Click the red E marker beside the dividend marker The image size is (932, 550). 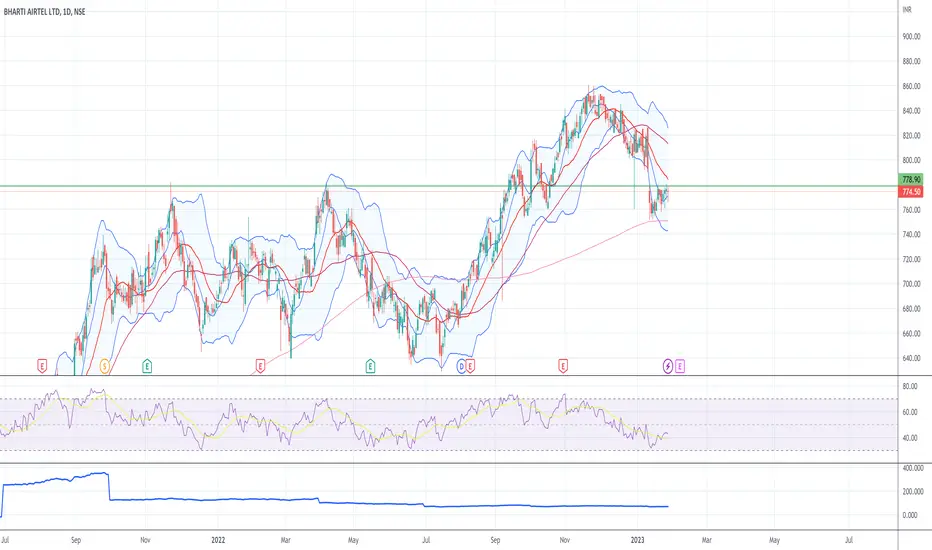coord(470,366)
